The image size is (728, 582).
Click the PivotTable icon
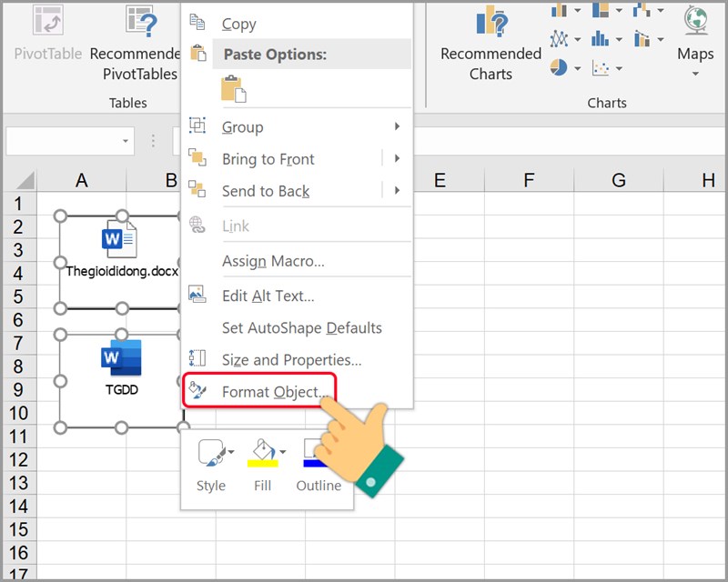click(48, 19)
